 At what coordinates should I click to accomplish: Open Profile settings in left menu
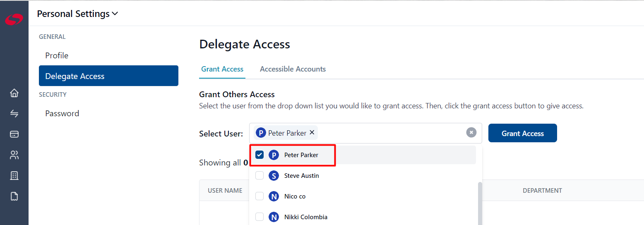pos(57,55)
